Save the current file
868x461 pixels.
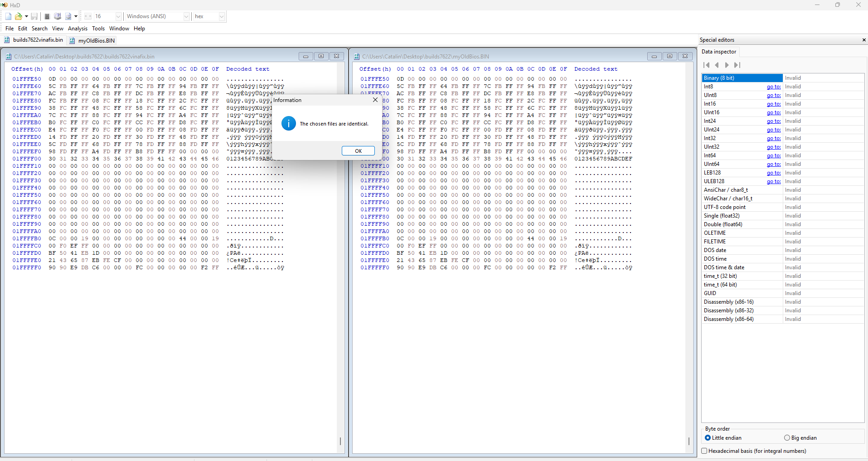pyautogui.click(x=34, y=16)
